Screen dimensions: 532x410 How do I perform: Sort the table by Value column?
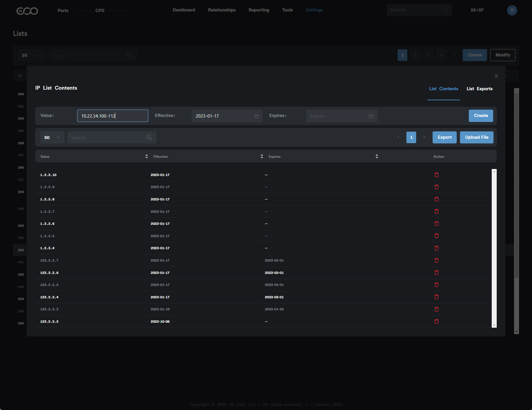coord(146,156)
